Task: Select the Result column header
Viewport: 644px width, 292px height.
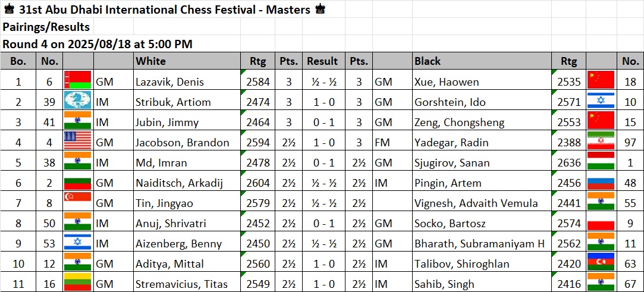Action: pos(322,61)
